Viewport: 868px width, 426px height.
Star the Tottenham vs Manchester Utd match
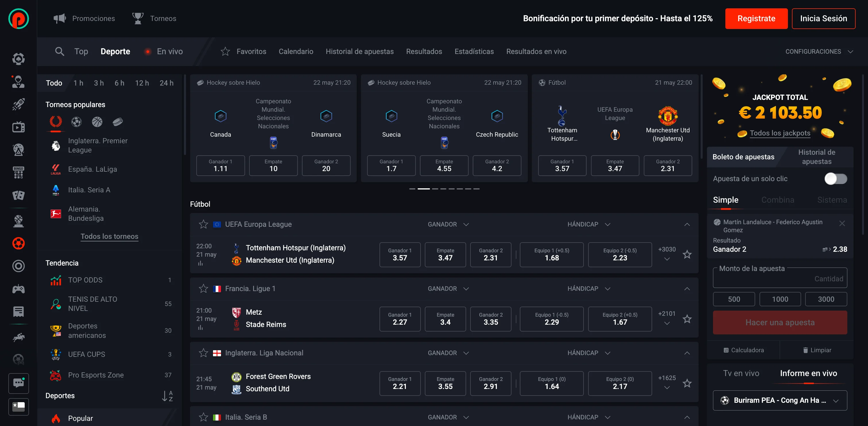coord(687,254)
